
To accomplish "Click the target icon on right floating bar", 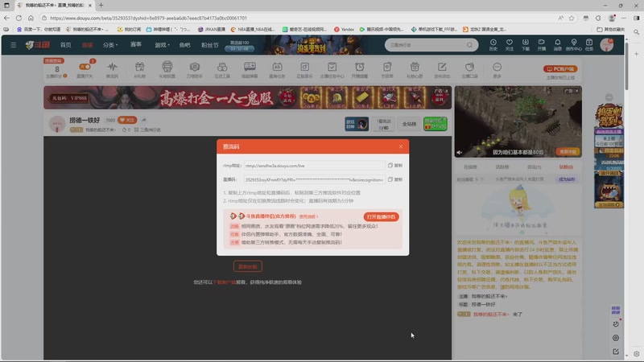I will tap(616, 338).
